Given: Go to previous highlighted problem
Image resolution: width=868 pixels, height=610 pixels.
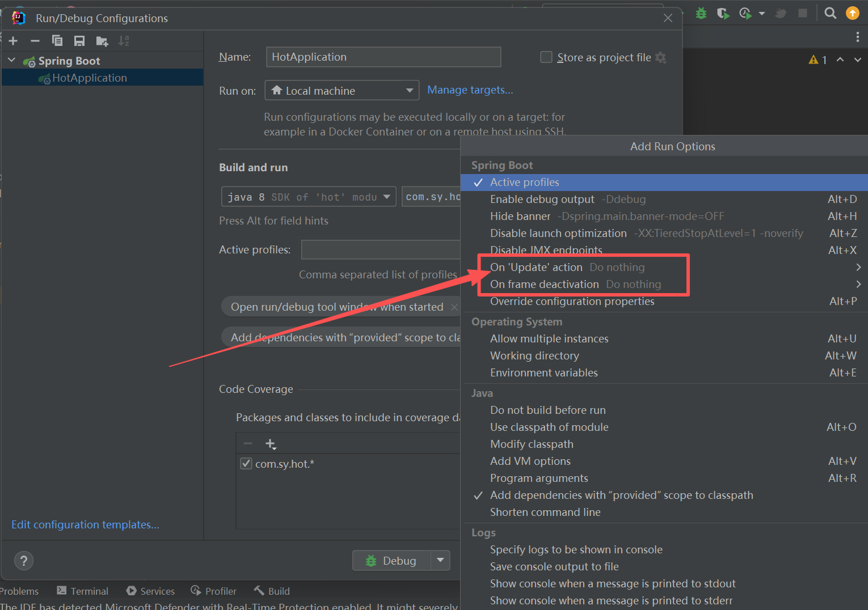Looking at the screenshot, I should pyautogui.click(x=840, y=60).
